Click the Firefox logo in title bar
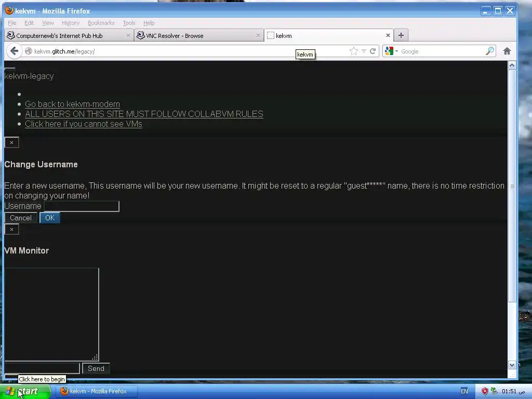Image resolution: width=532 pixels, height=399 pixels. coord(9,10)
